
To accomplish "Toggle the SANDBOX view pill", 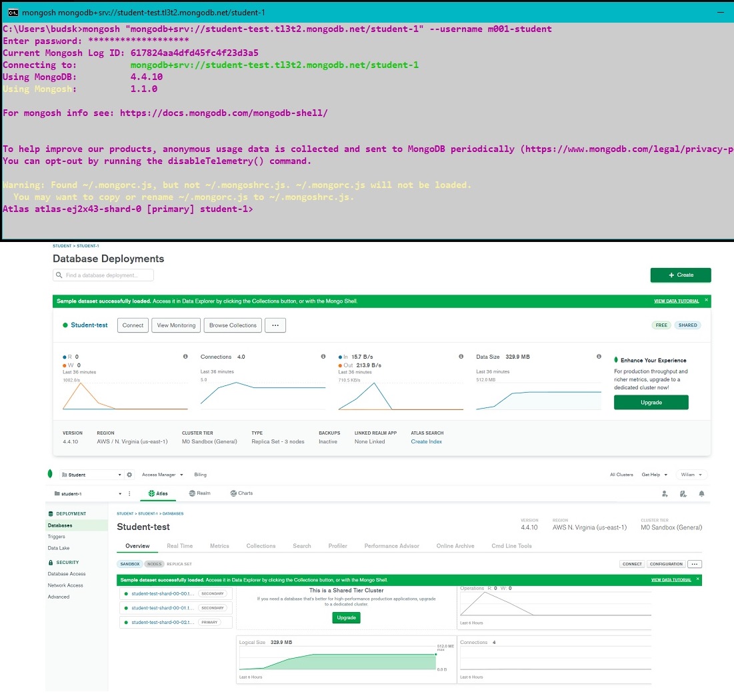I will click(130, 564).
